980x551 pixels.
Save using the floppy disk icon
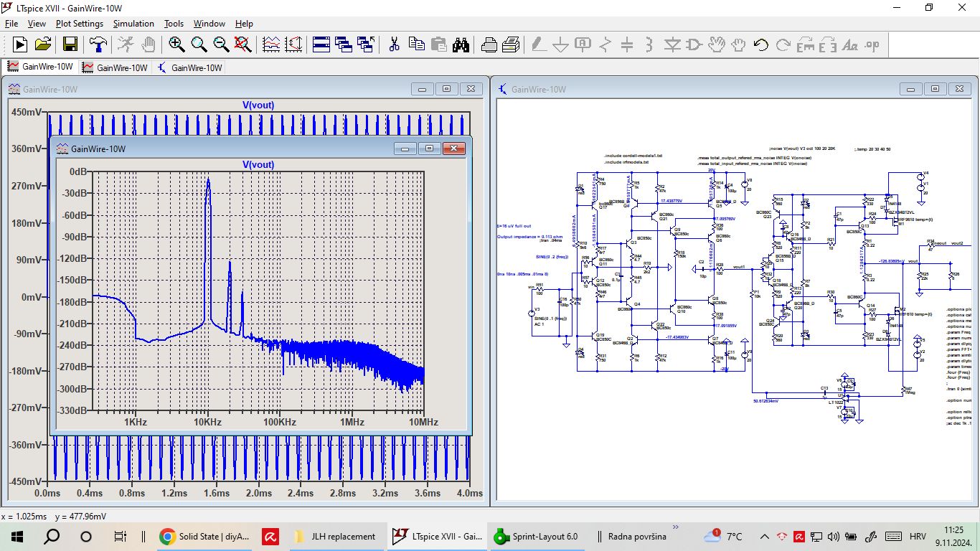coord(70,44)
